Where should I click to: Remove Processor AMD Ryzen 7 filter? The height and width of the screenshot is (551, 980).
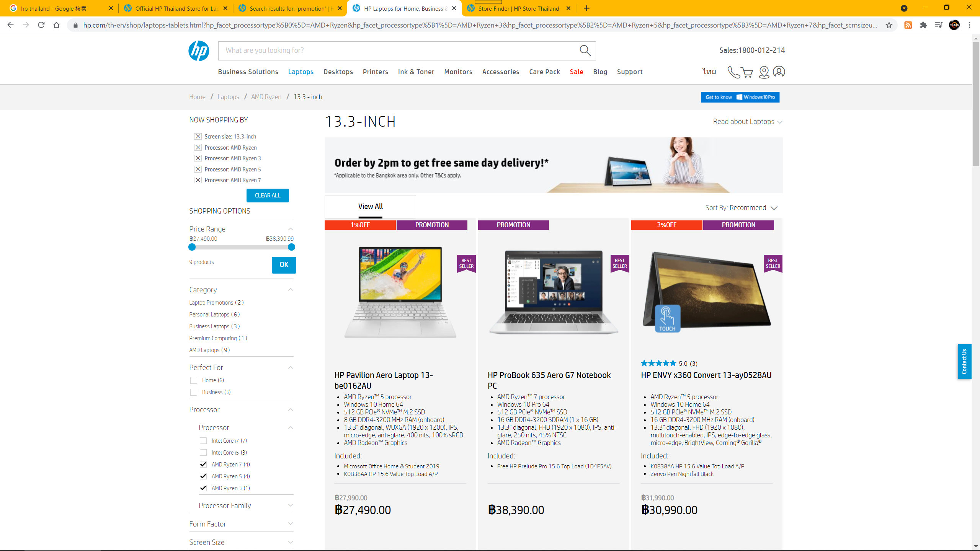coord(198,180)
